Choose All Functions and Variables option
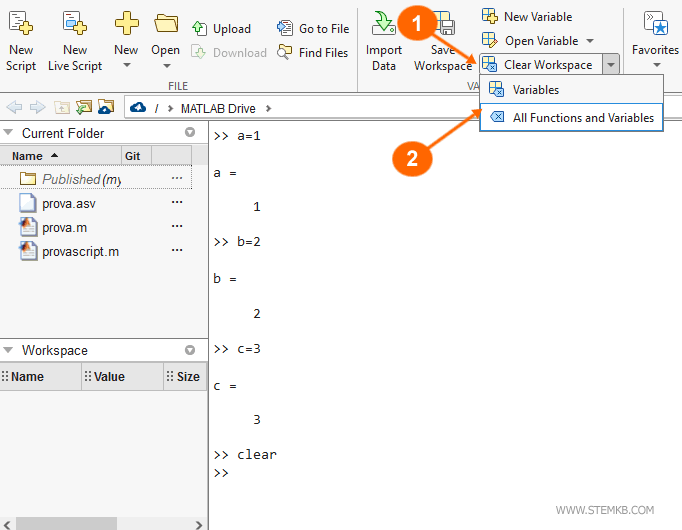Screen dimensions: 682x530 pos(582,118)
